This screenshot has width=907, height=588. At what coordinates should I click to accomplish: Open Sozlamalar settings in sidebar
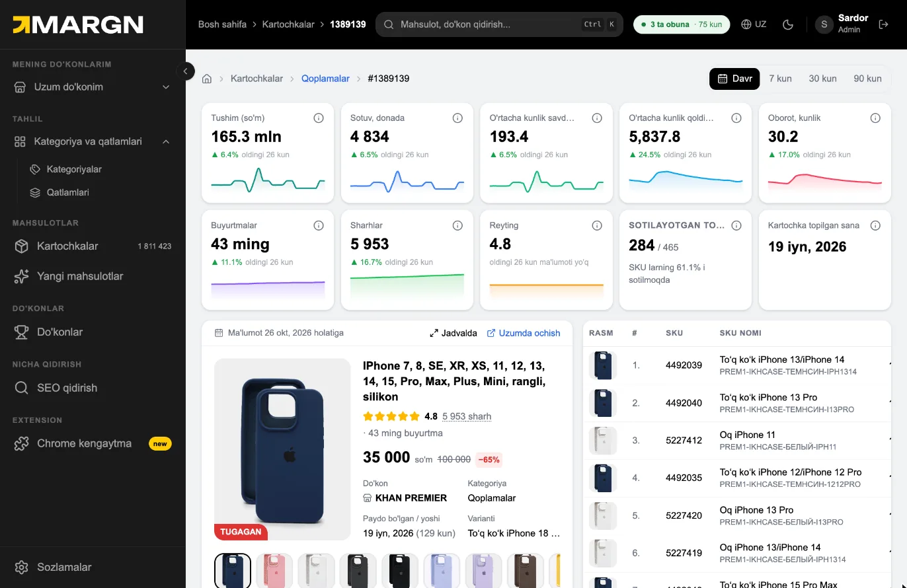[93, 567]
